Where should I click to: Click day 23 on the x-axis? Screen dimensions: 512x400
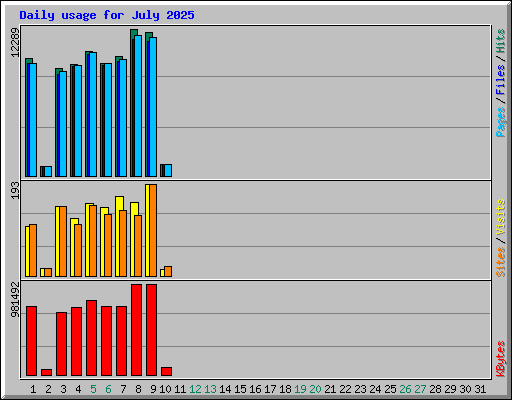tap(360, 389)
